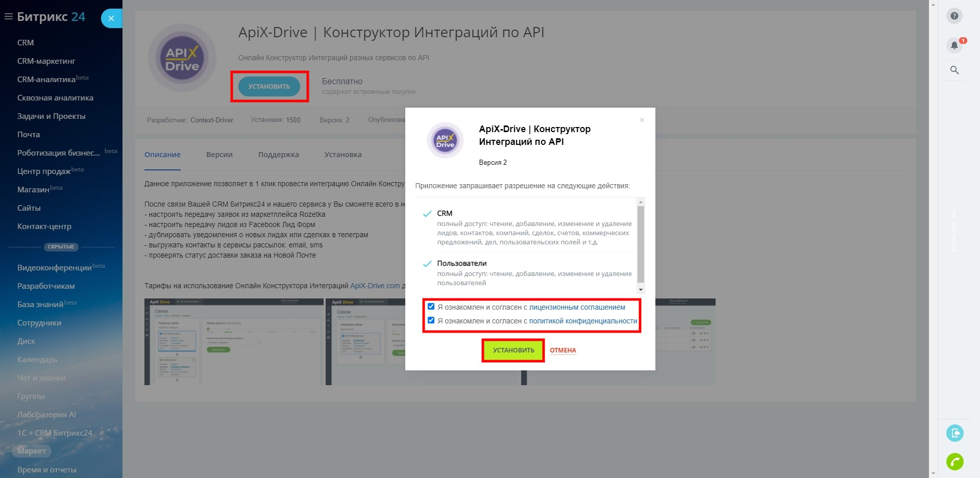Click permissions list scrollbar up arrow
This screenshot has height=478, width=980.
641,202
